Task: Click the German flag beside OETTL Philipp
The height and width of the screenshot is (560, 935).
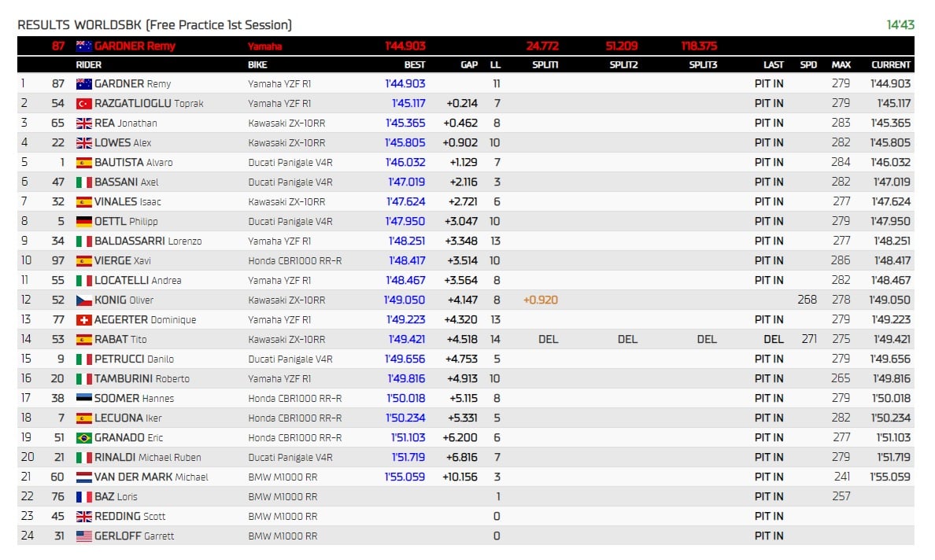Action: 84,222
